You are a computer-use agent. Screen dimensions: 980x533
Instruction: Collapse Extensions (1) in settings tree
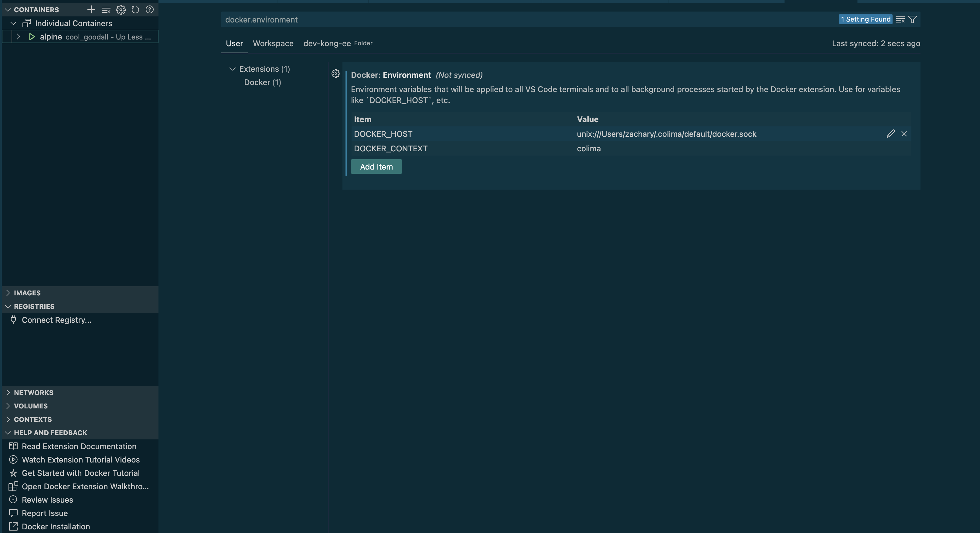[233, 69]
